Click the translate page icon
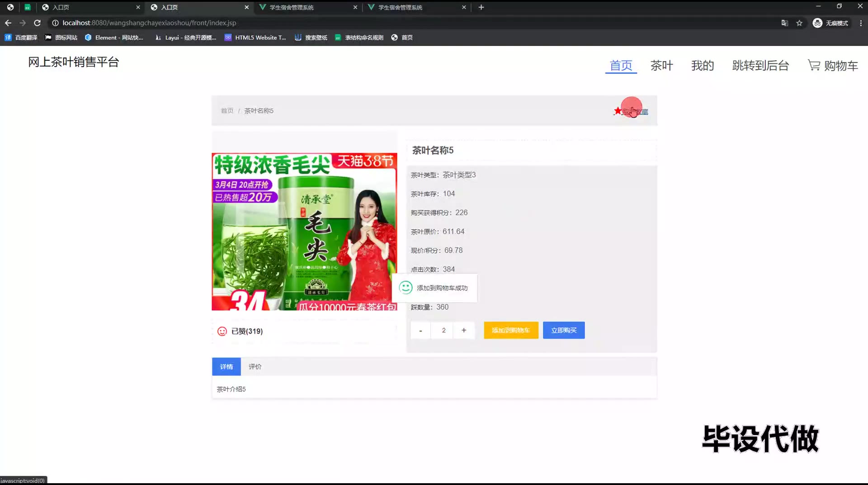 (785, 23)
